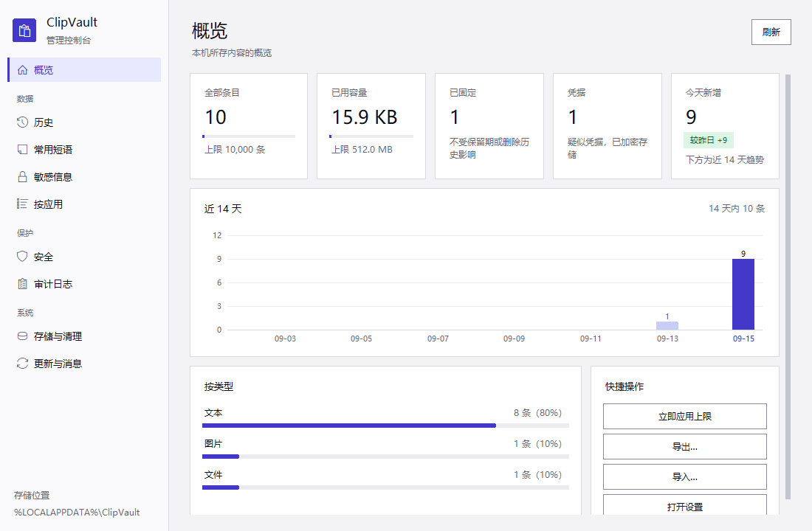This screenshot has height=531, width=812.
Task: Click 立即应用上限 button
Action: (684, 416)
